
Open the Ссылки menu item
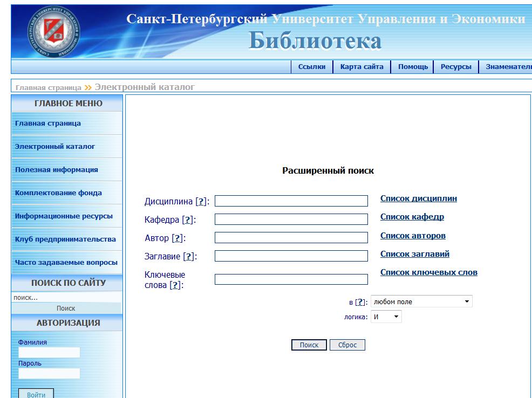tap(312, 67)
